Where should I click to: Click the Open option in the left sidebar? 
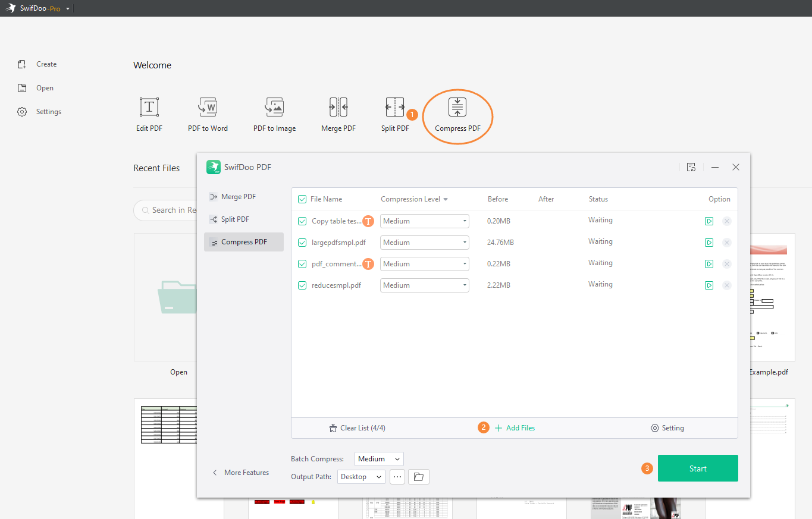click(x=36, y=88)
